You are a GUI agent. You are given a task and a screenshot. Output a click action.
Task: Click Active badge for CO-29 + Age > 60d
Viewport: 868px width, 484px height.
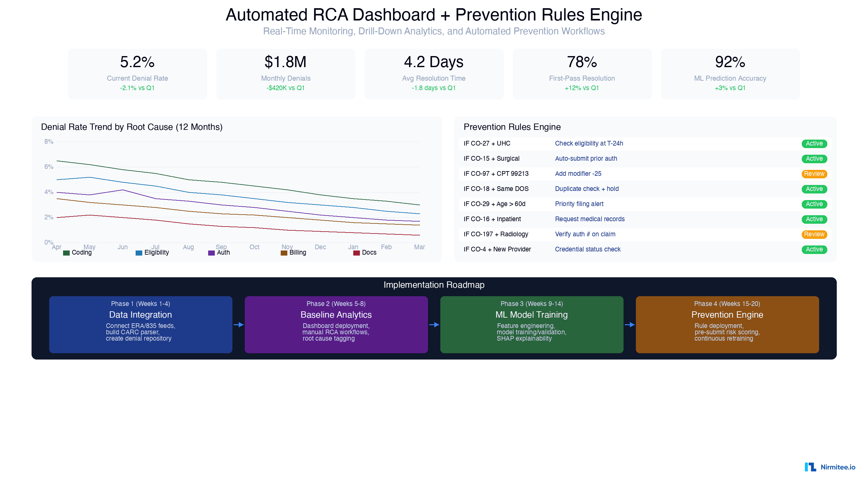tap(814, 204)
